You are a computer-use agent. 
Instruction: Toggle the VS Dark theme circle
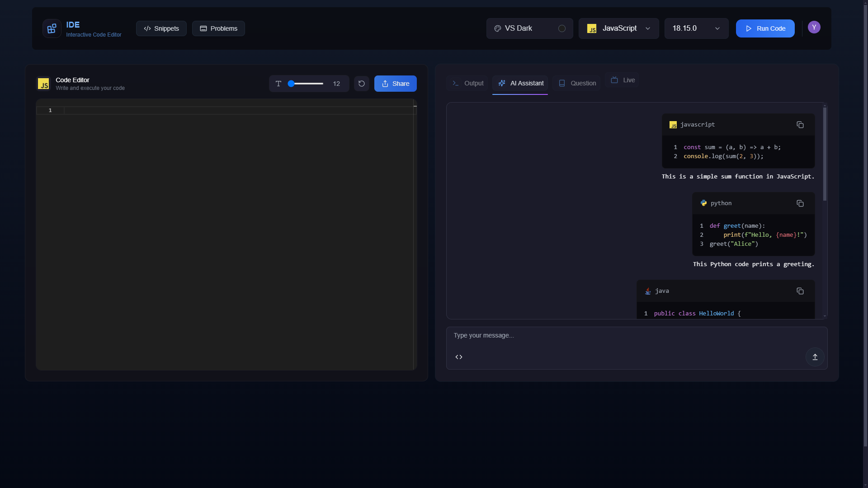[x=561, y=28]
